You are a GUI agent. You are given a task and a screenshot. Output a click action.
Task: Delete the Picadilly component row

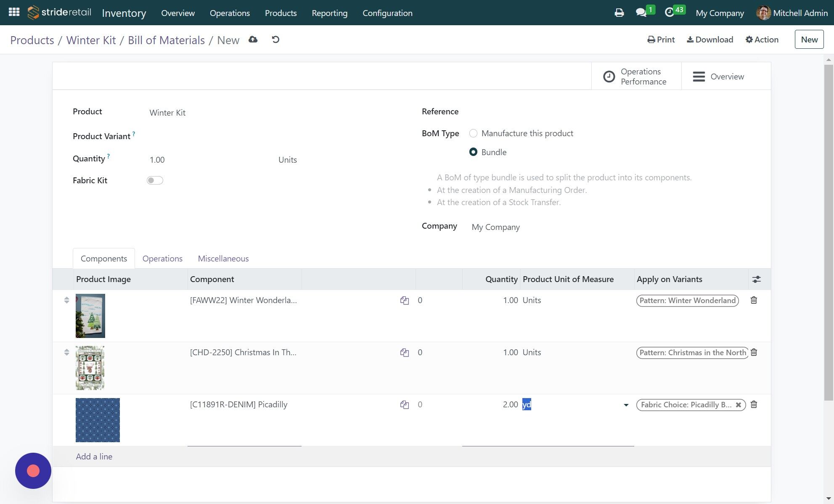(754, 405)
